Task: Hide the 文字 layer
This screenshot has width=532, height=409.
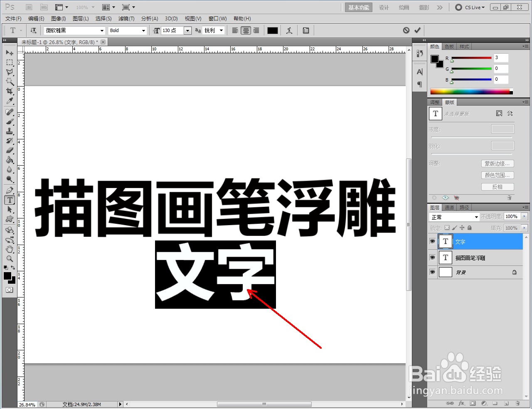Action: pos(432,241)
